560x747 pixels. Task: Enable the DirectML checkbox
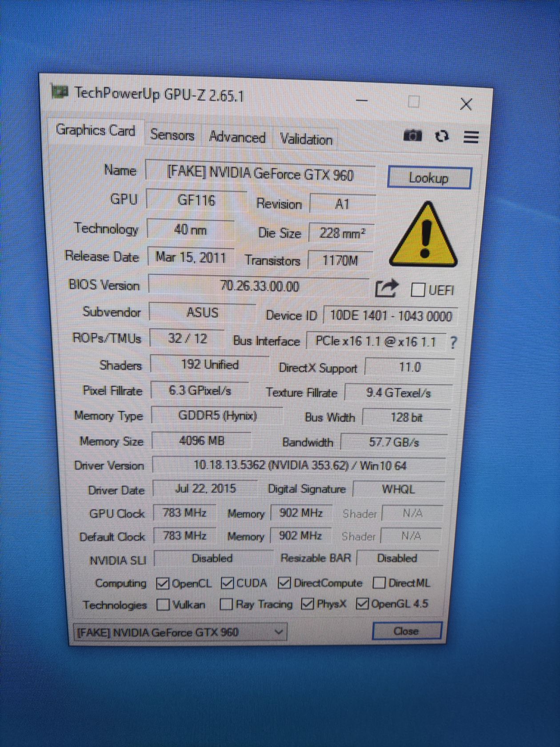pos(379,582)
